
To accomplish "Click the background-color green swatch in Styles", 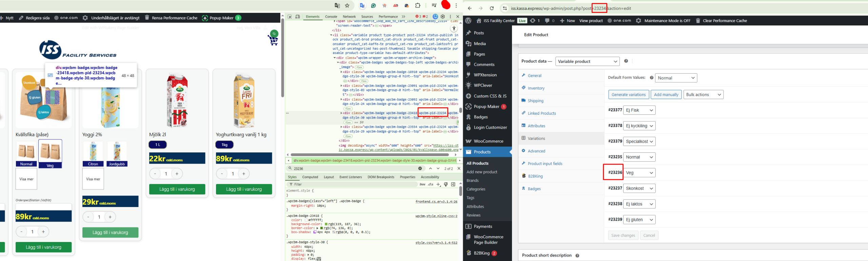I will pyautogui.click(x=326, y=224).
